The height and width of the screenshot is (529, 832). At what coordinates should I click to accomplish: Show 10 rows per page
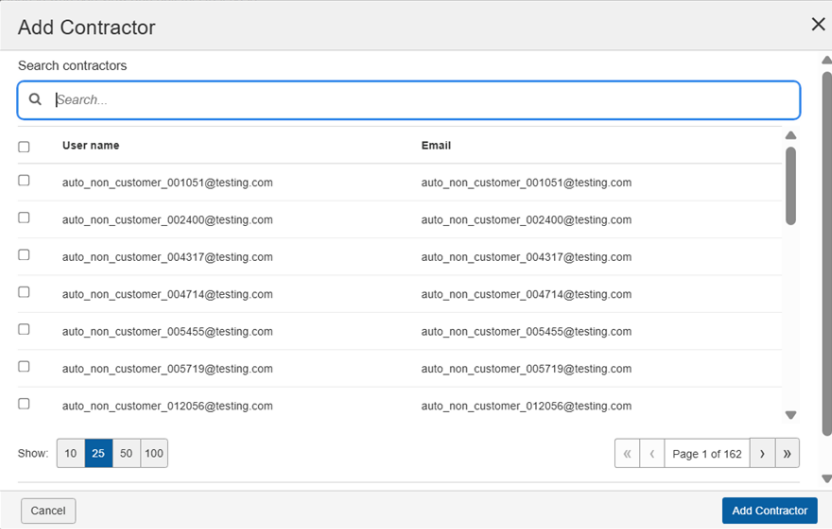coord(70,454)
